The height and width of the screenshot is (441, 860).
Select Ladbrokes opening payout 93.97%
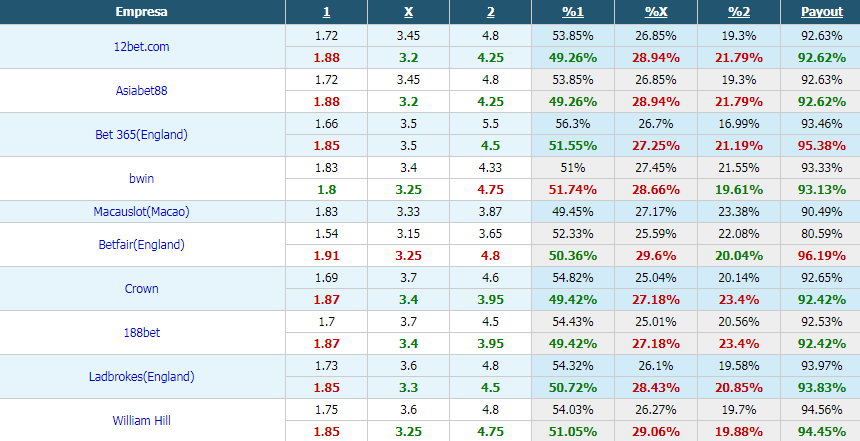[x=822, y=365]
